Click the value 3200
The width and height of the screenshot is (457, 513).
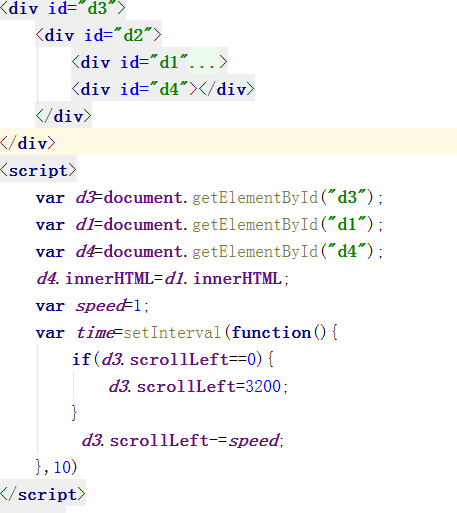point(263,387)
